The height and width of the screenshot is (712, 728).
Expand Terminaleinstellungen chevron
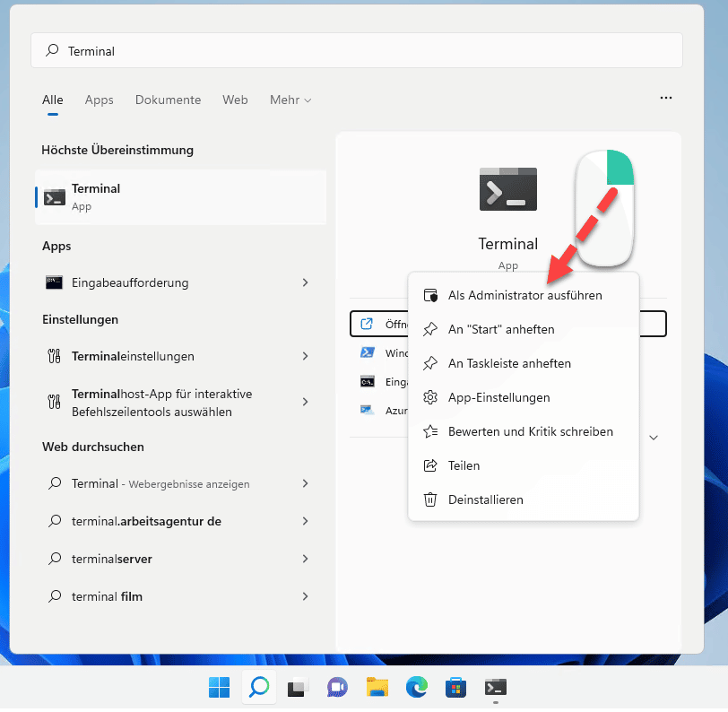305,356
